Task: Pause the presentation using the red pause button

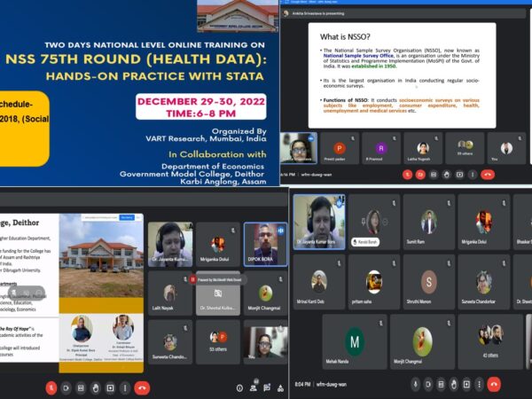Action: pyautogui.click(x=192, y=279)
